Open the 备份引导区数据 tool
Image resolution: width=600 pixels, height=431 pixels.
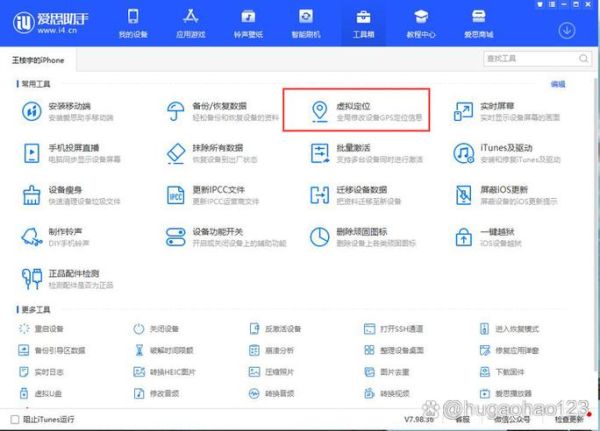click(52, 350)
